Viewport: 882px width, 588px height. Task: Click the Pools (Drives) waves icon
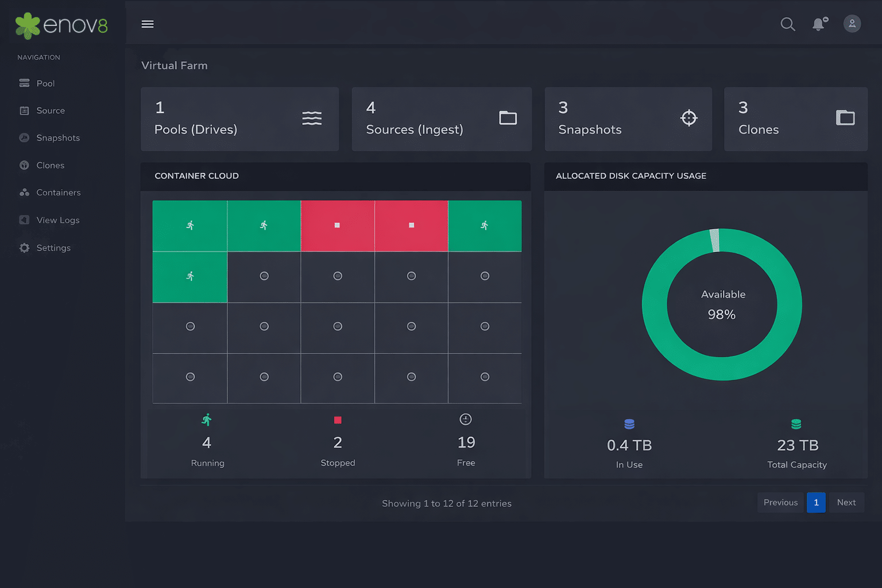pyautogui.click(x=312, y=118)
